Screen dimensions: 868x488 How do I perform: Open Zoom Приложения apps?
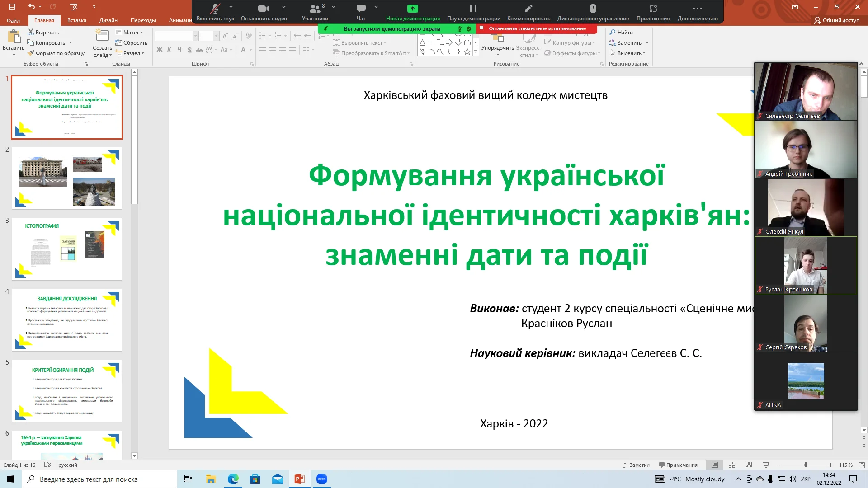coord(653,12)
